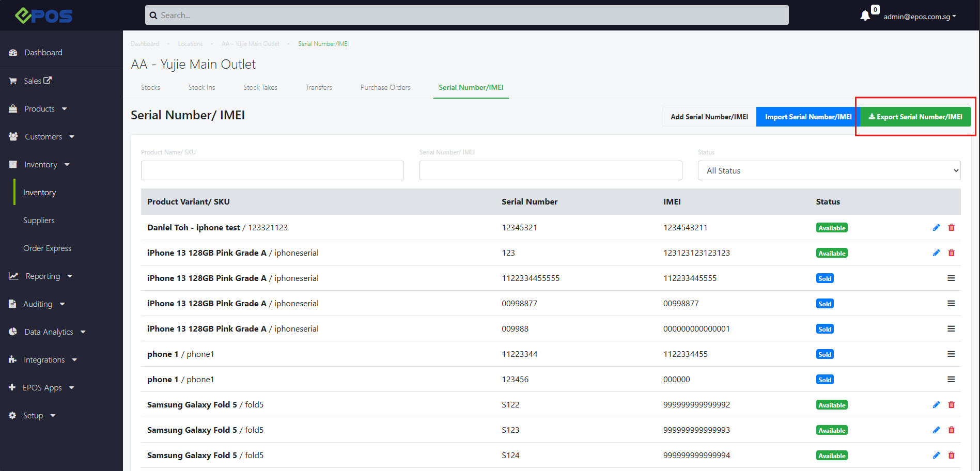
Task: Open the All Status dropdown filter
Action: point(829,170)
